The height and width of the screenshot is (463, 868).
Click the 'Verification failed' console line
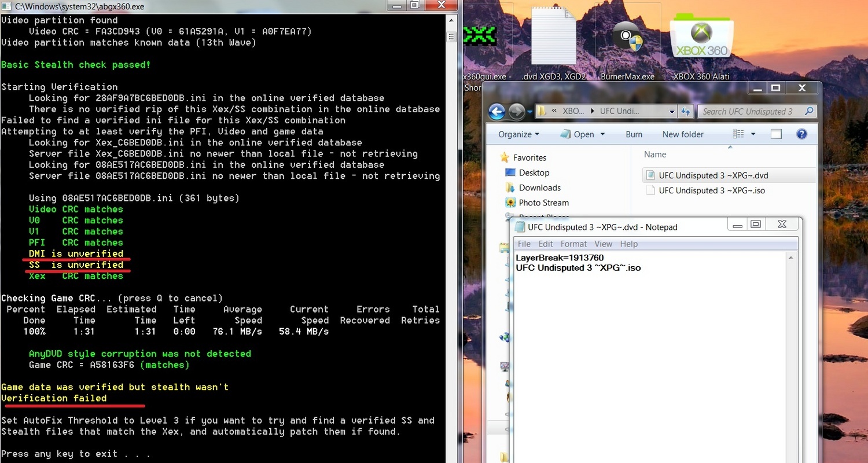click(x=54, y=398)
